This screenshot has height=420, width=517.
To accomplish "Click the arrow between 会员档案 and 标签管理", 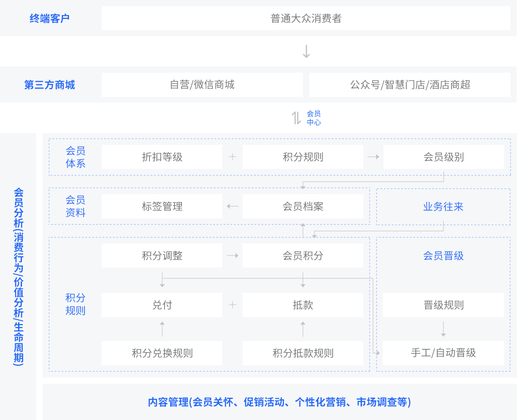I will pyautogui.click(x=233, y=206).
